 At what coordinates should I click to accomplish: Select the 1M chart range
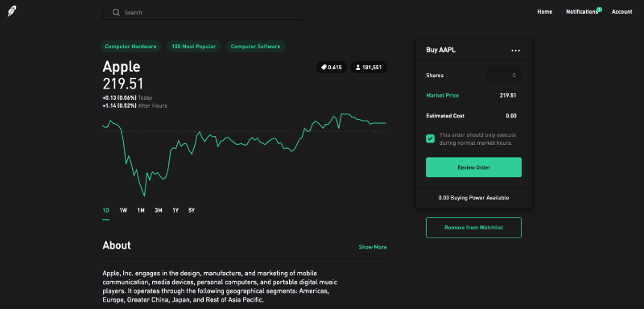(x=141, y=211)
